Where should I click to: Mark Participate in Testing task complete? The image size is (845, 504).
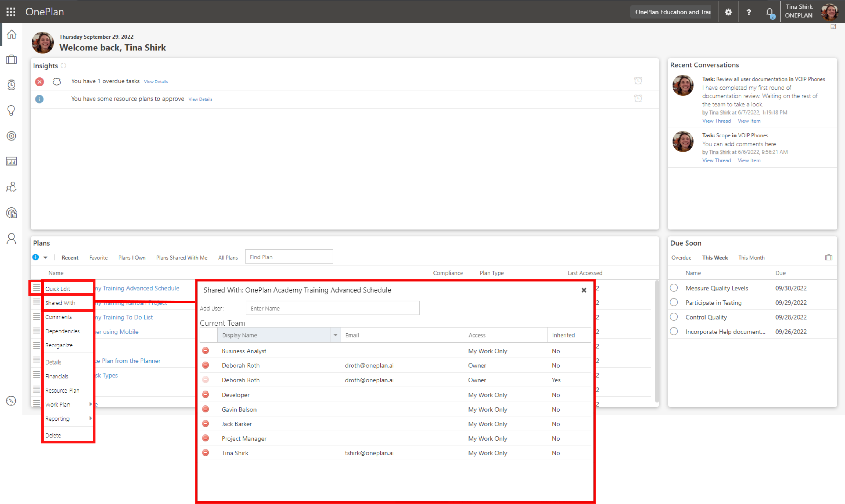coord(674,302)
